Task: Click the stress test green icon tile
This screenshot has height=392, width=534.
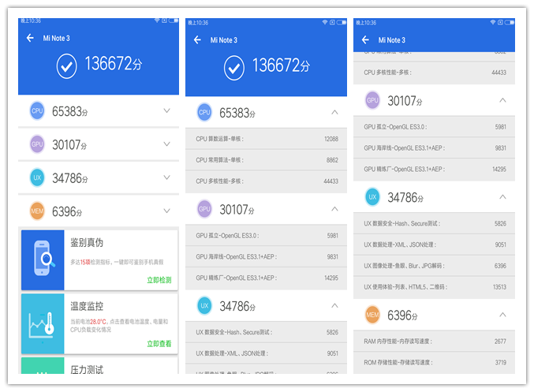Action: [43, 365]
